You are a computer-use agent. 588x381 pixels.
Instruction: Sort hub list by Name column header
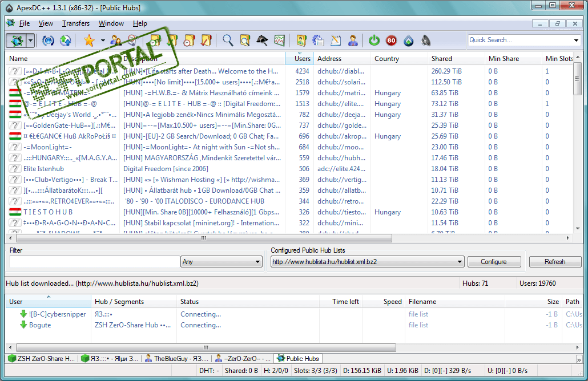[x=63, y=58]
